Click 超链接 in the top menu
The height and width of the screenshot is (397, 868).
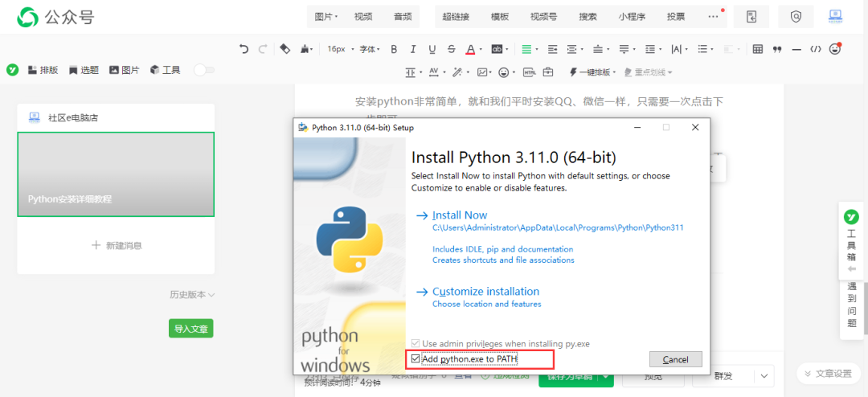[456, 17]
